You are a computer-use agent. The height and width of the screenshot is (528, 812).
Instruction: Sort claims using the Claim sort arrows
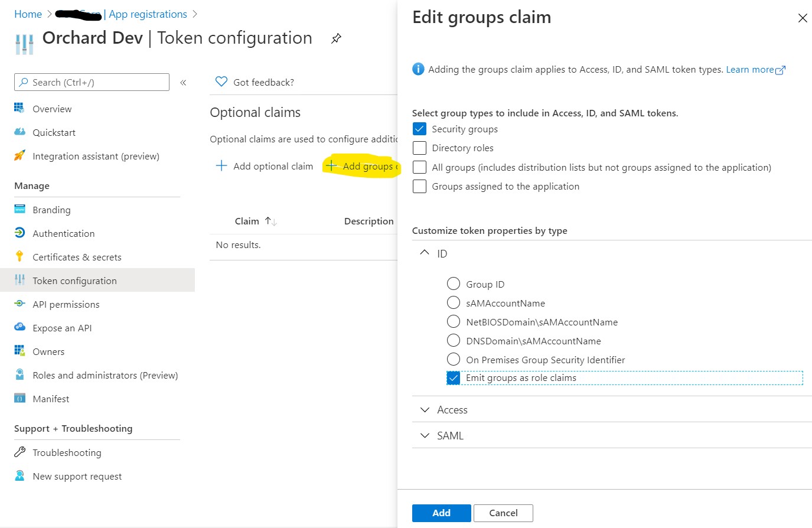pos(271,221)
